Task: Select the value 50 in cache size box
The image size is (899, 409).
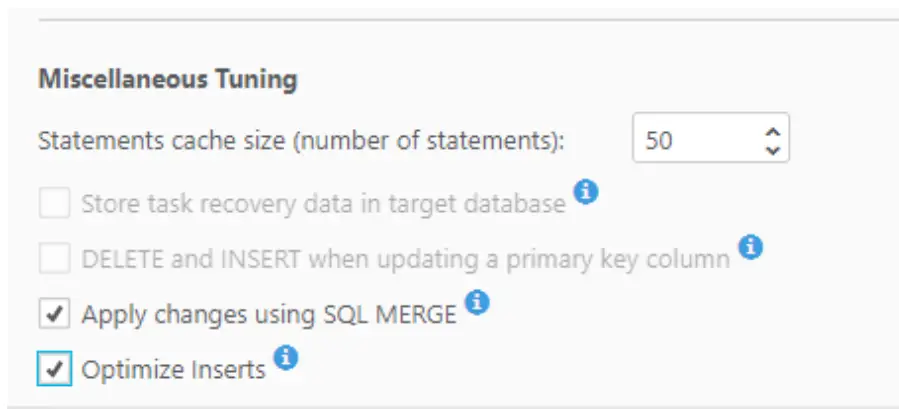Action: point(659,140)
